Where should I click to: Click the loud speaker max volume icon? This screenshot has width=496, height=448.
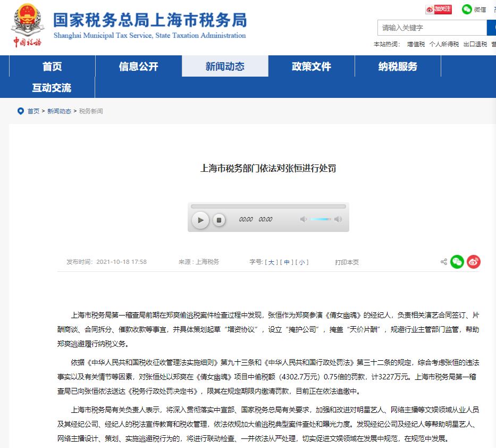338,219
